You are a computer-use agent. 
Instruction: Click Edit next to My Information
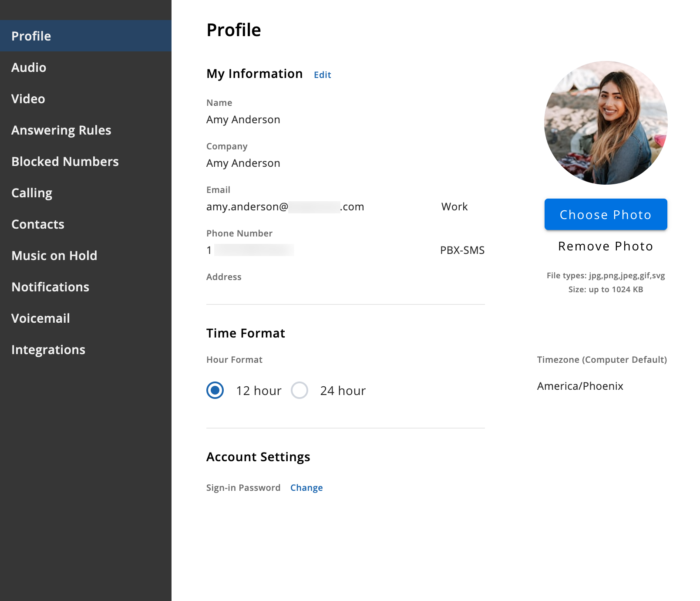(323, 75)
